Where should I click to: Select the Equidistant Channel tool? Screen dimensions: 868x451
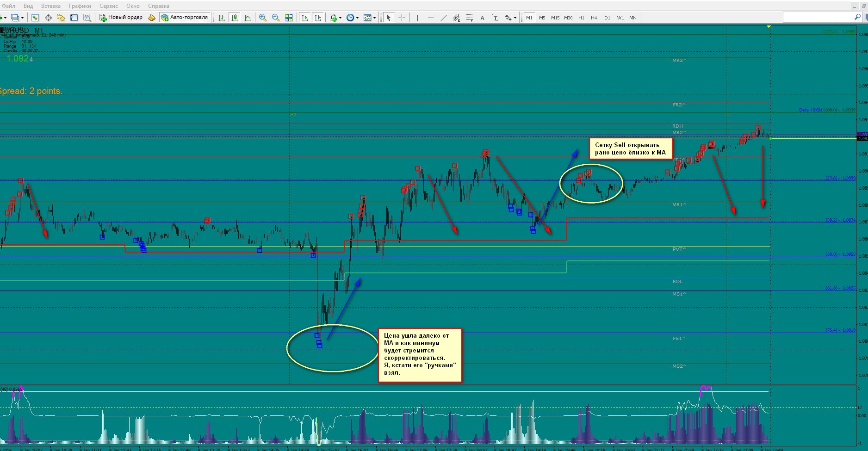tap(457, 18)
